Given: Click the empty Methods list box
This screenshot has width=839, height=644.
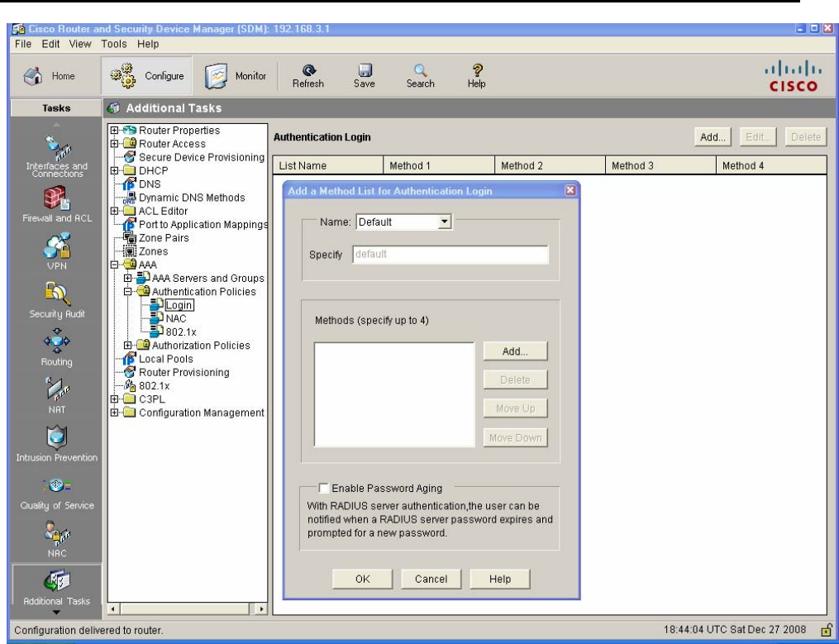Looking at the screenshot, I should 393,394.
